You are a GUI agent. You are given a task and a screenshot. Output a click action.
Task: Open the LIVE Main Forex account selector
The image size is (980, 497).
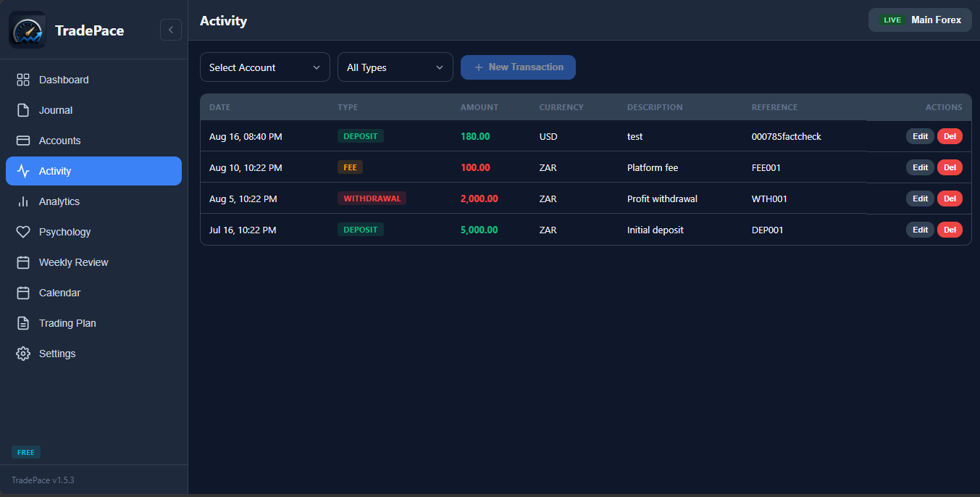(x=920, y=20)
